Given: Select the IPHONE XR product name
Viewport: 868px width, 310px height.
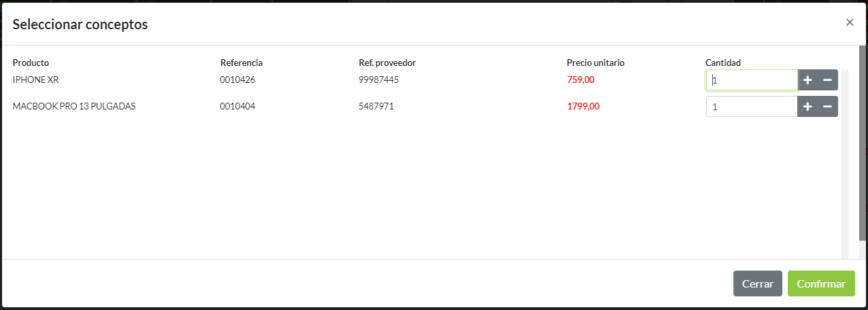Looking at the screenshot, I should (36, 80).
